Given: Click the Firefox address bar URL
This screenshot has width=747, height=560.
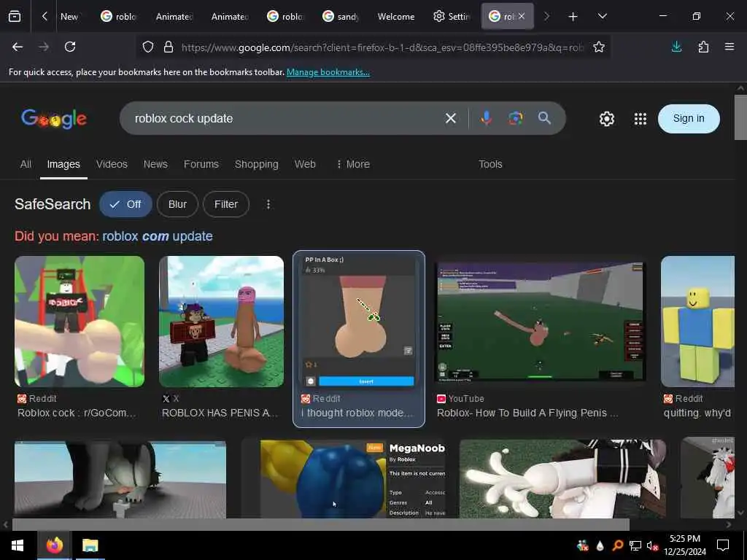Looking at the screenshot, I should [x=382, y=47].
